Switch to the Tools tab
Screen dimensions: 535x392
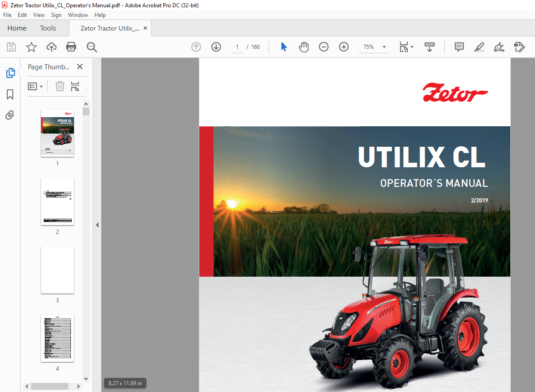[x=48, y=28]
